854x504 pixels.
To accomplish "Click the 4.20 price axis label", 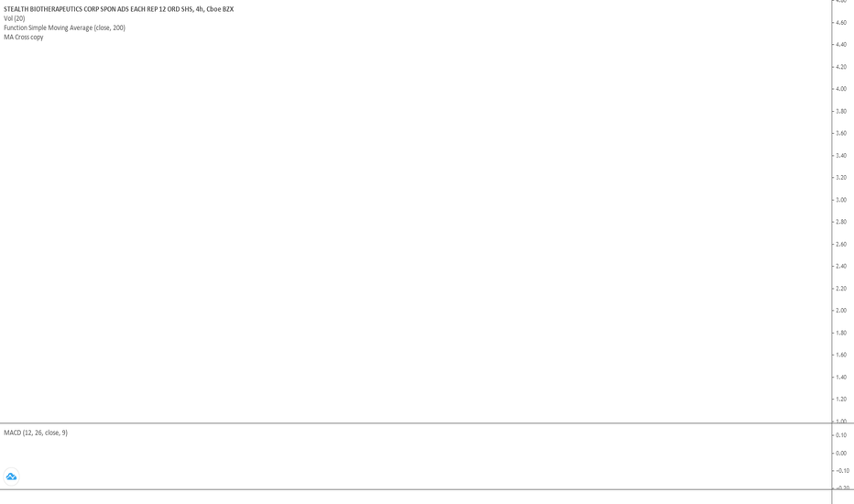I will click(x=841, y=67).
